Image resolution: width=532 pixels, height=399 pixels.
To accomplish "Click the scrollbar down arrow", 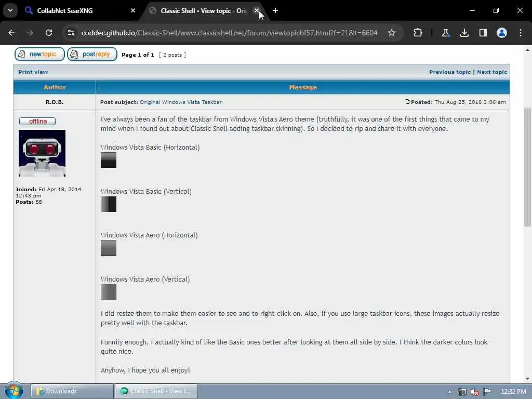I will pyautogui.click(x=527, y=379).
